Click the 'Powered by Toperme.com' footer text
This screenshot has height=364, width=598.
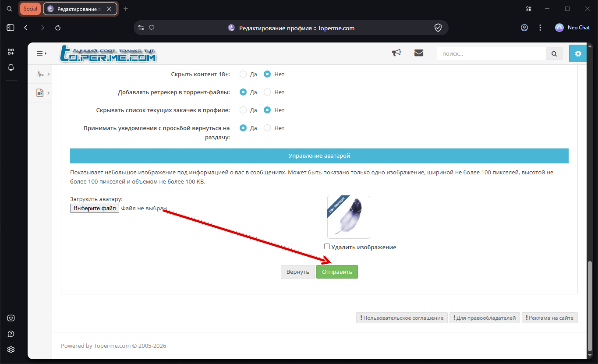coord(113,346)
